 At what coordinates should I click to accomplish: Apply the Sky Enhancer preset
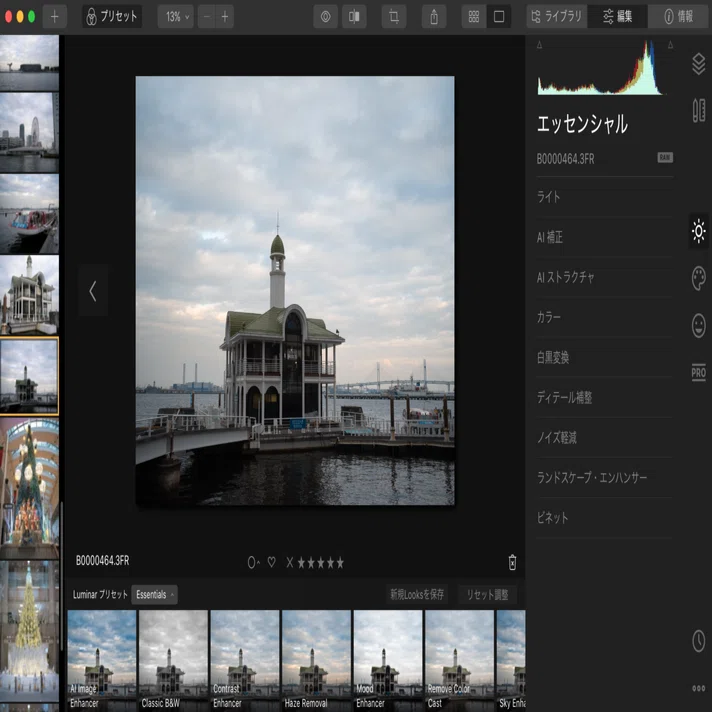[511, 661]
